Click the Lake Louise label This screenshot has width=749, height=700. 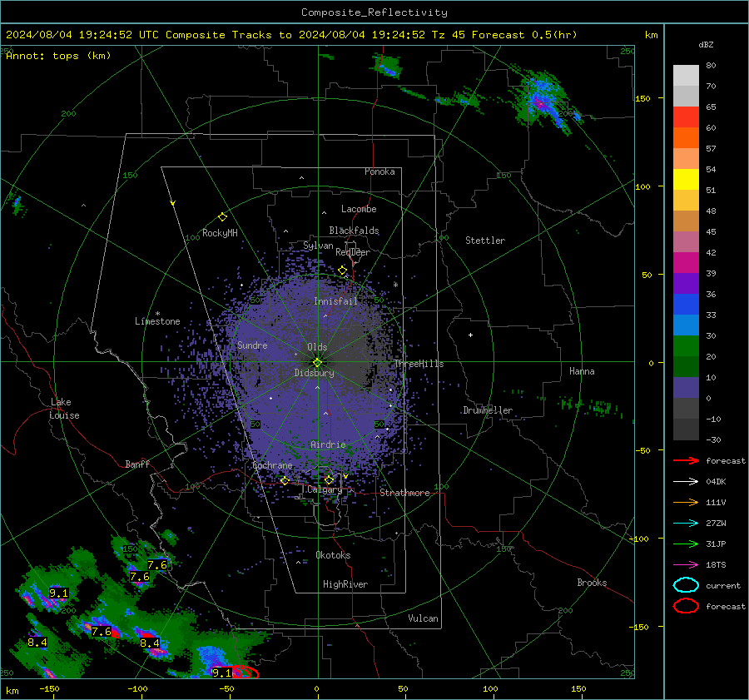(x=64, y=409)
